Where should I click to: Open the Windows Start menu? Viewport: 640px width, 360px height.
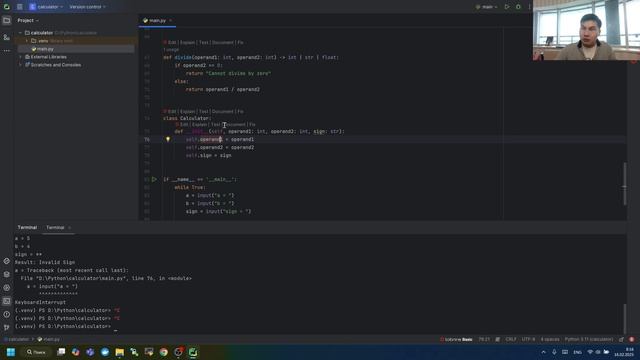(11, 352)
